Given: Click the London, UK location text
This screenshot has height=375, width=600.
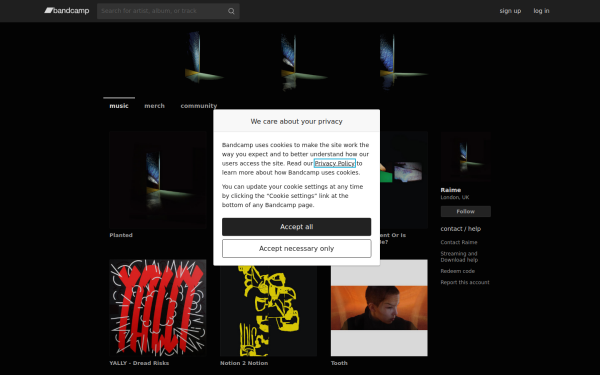Looking at the screenshot, I should click(x=455, y=197).
